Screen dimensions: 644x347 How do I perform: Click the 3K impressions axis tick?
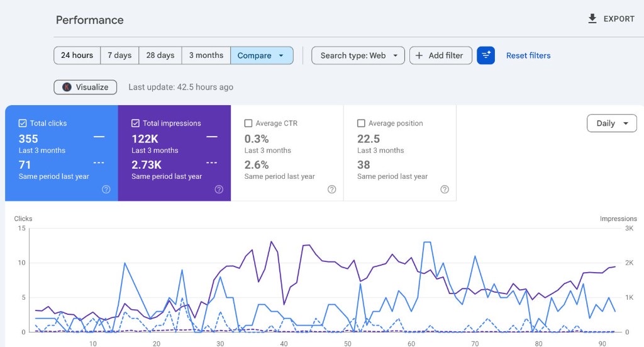pos(629,228)
